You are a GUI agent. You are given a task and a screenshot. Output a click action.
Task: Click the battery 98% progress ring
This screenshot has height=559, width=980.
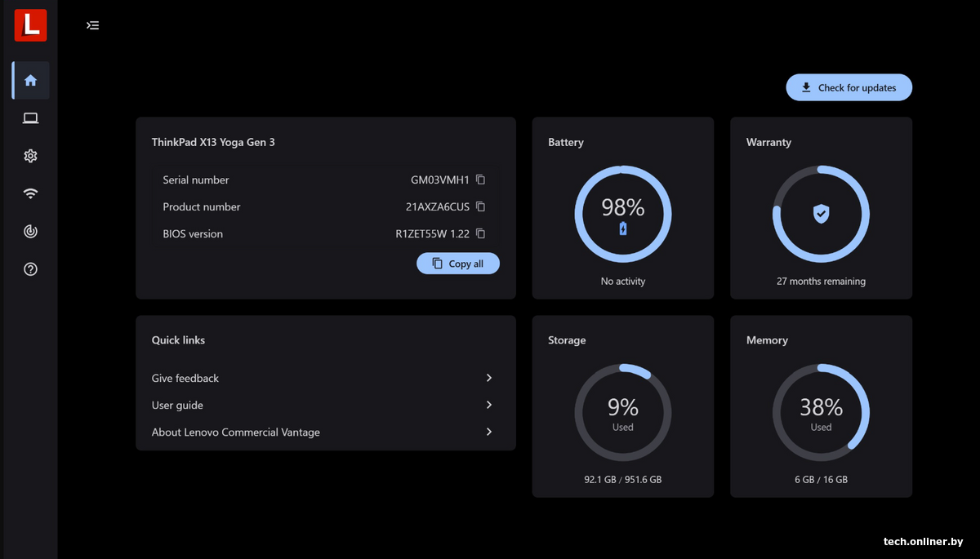point(623,214)
